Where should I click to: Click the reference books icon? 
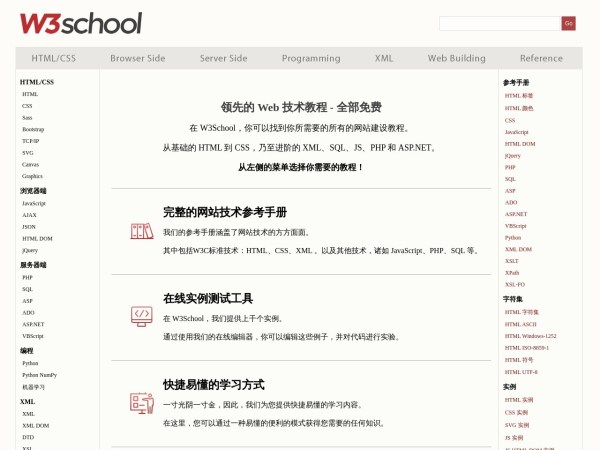[x=141, y=232]
